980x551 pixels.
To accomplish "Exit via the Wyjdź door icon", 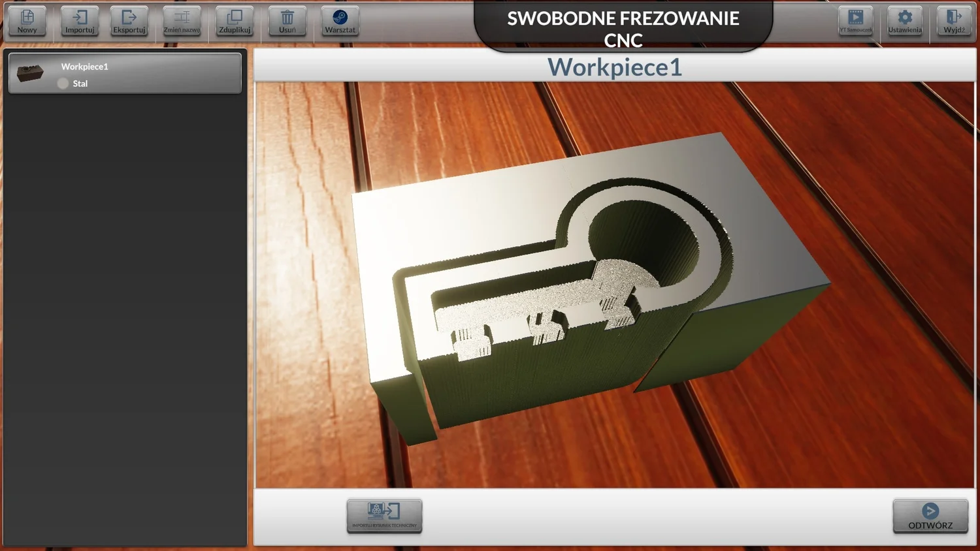I will 954,21.
